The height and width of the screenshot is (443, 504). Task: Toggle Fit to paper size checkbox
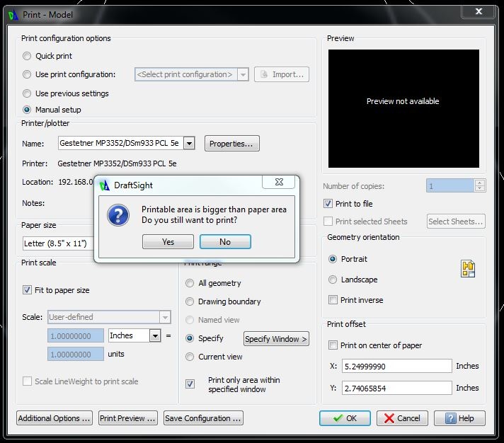pos(27,290)
